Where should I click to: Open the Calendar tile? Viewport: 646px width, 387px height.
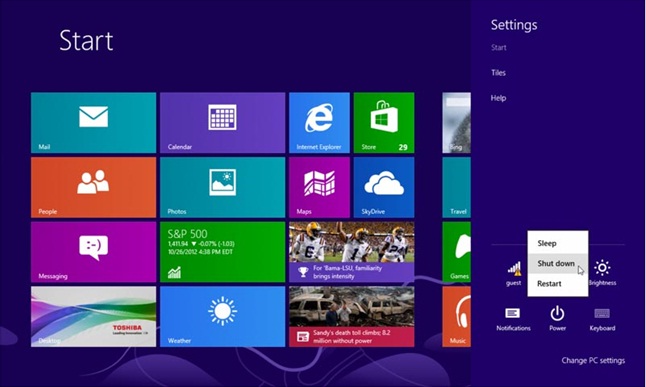click(222, 123)
